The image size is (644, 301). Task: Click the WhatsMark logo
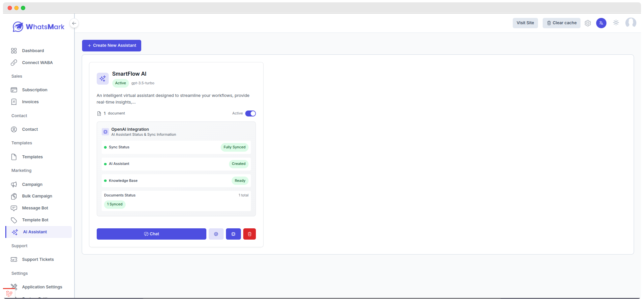pos(39,27)
